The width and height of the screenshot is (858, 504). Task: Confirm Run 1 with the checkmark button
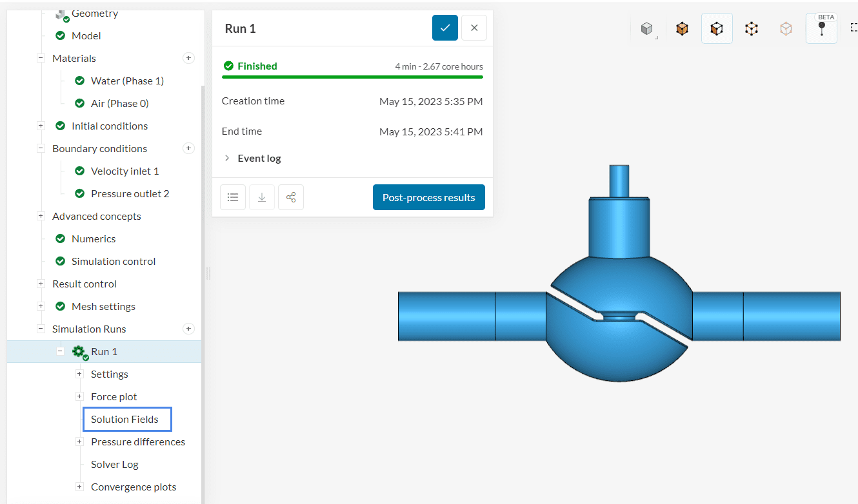[445, 28]
